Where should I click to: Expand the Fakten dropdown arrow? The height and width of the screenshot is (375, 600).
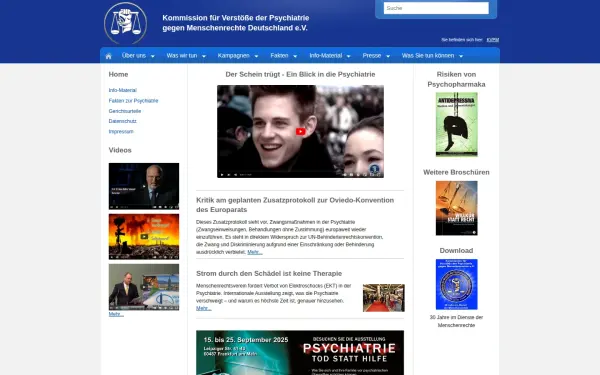(295, 56)
